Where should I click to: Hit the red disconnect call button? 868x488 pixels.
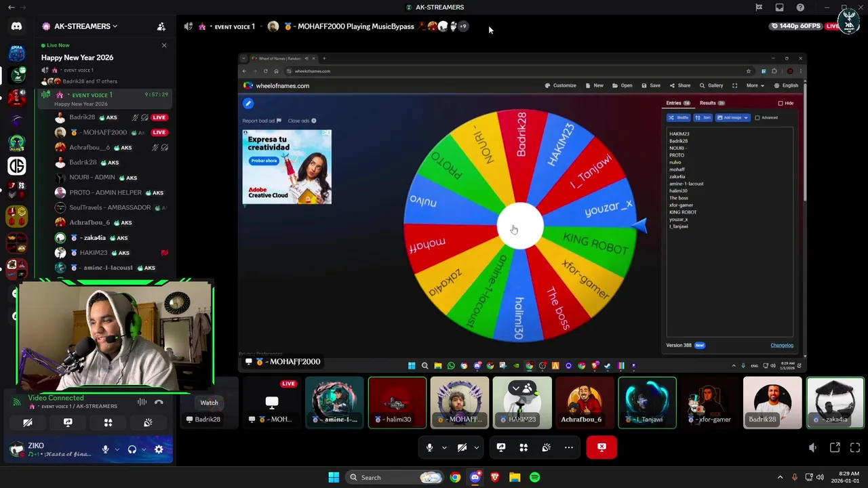point(601,447)
